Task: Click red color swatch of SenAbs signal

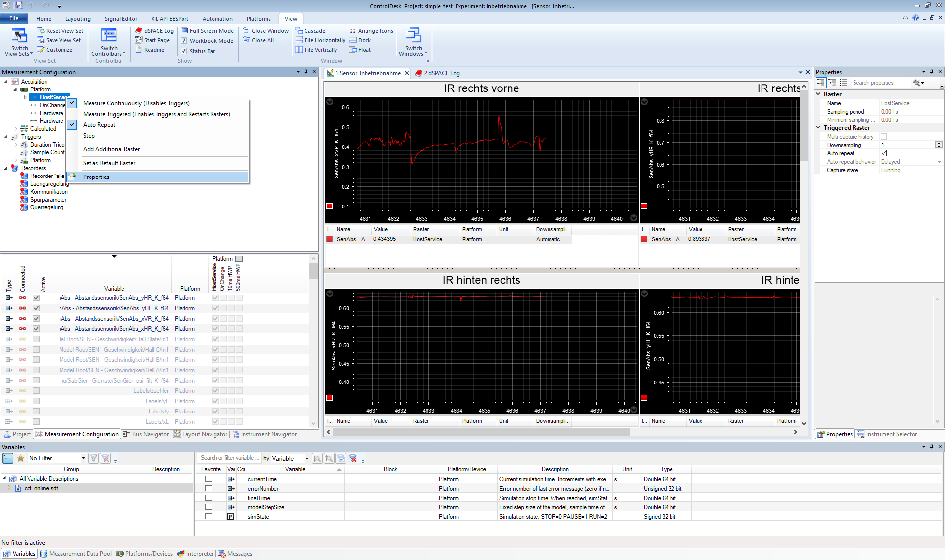Action: 329,239
